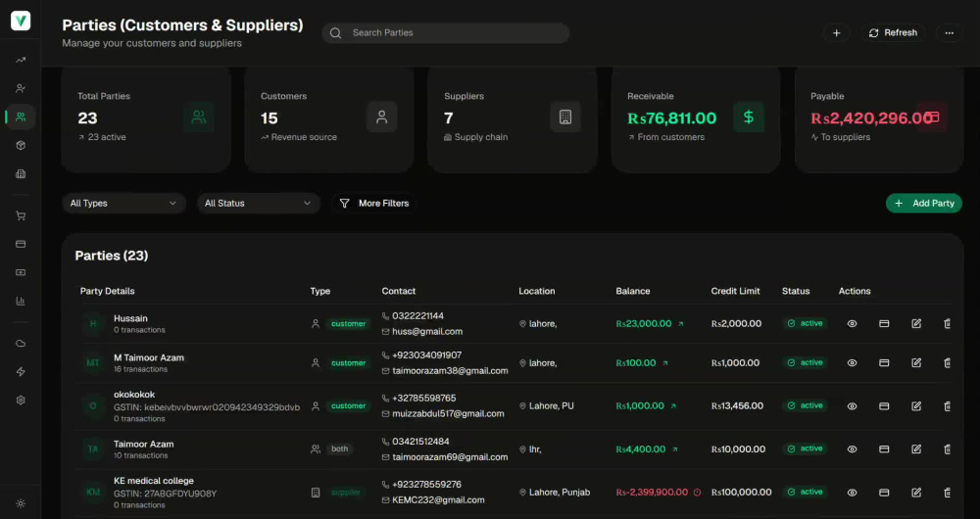Open the lightning bolt sidebar icon
The width and height of the screenshot is (980, 519).
[x=21, y=371]
